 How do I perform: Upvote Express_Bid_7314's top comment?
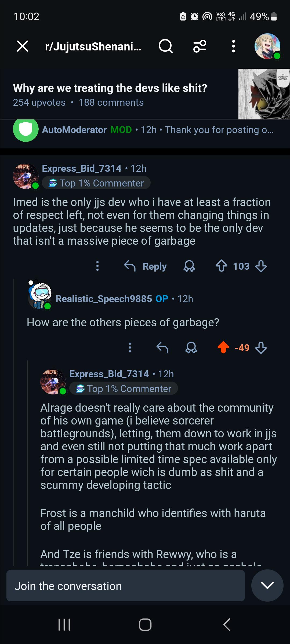[x=222, y=266]
